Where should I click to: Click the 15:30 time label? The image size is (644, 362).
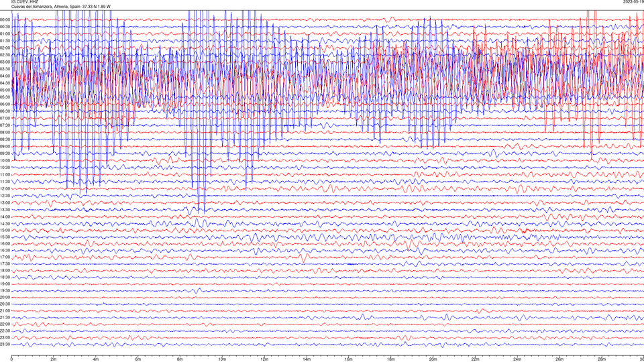[x=5, y=237]
